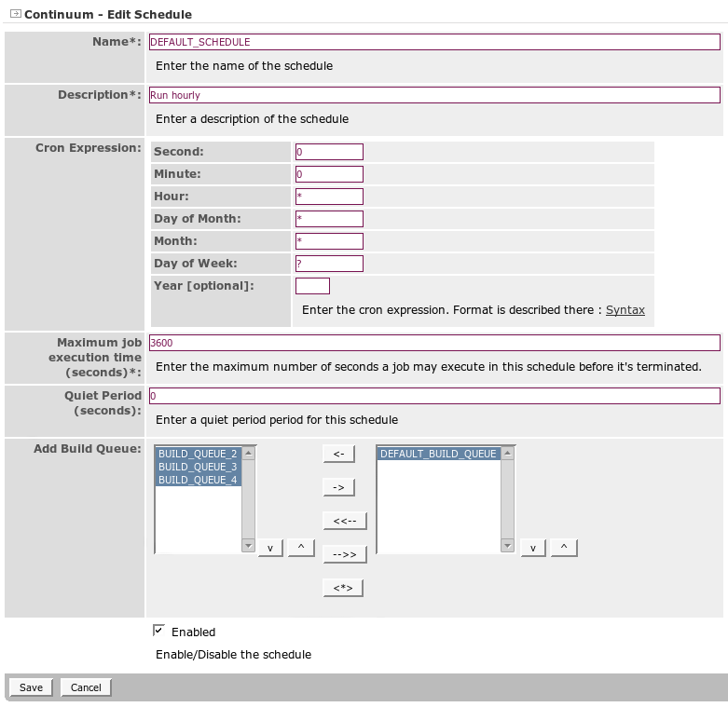Open the cron expression Syntax link
Screen dimensions: 728x707
[x=625, y=310]
